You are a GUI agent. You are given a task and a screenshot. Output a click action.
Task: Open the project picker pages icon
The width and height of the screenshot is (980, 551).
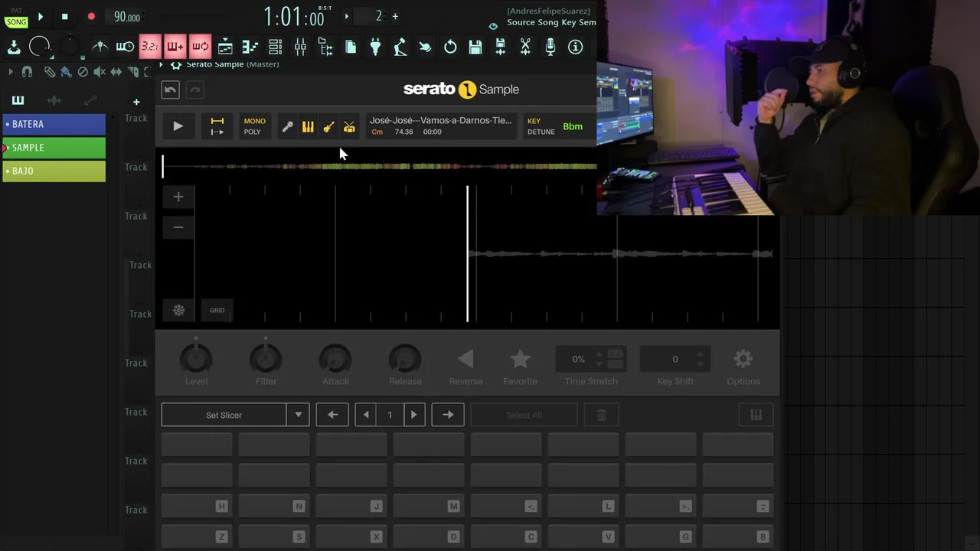tap(351, 47)
